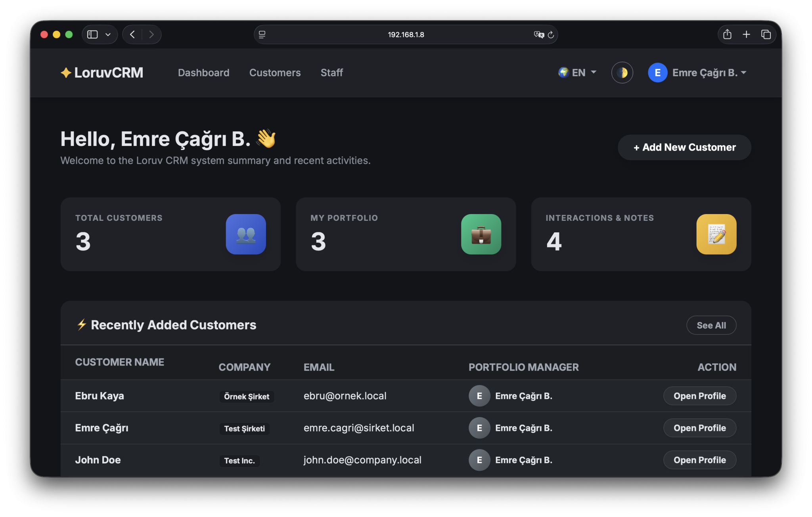Screen dimensions: 812x517
Task: Click Safari's page reload icon
Action: click(x=551, y=35)
